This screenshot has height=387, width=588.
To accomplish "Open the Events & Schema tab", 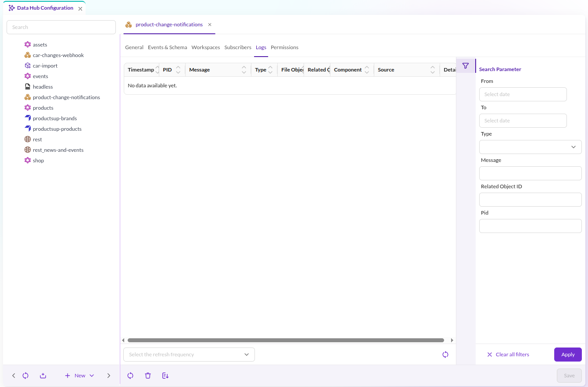I will [x=168, y=47].
